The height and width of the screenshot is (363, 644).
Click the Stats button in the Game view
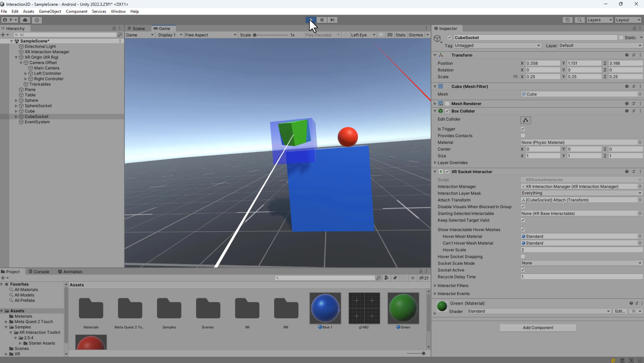(400, 35)
